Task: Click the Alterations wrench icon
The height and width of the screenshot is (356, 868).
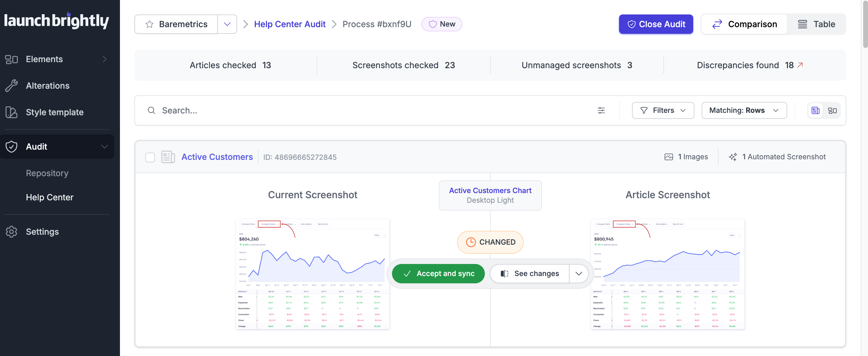Action: [x=11, y=85]
